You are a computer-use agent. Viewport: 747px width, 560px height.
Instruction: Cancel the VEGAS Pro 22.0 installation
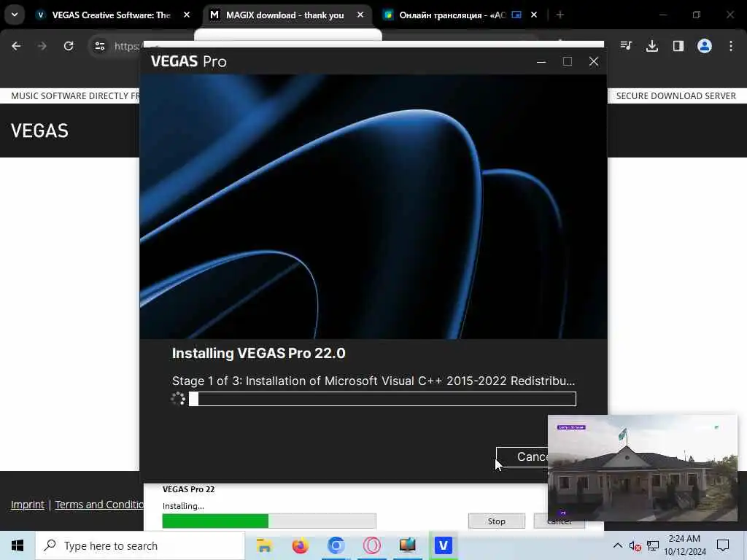(x=522, y=457)
